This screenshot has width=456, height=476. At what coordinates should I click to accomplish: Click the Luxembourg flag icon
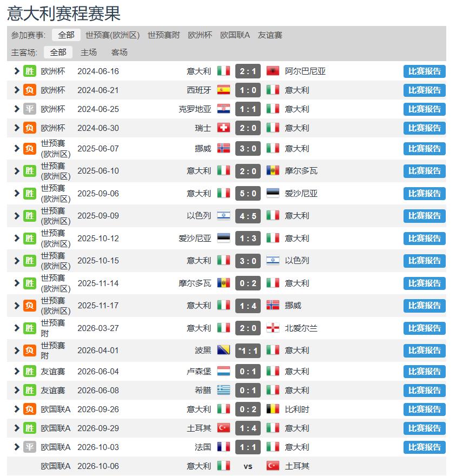(223, 371)
